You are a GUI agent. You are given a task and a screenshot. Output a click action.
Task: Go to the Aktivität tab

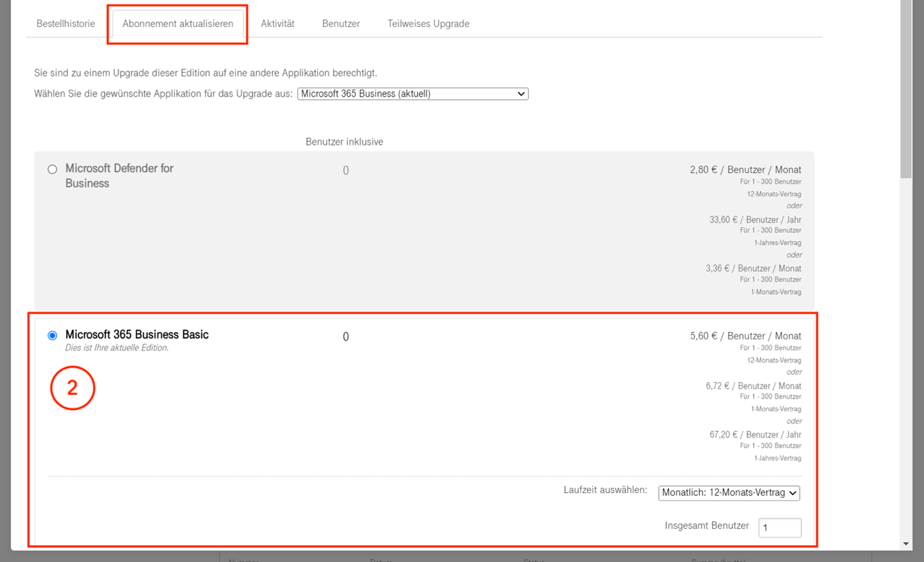click(x=277, y=24)
